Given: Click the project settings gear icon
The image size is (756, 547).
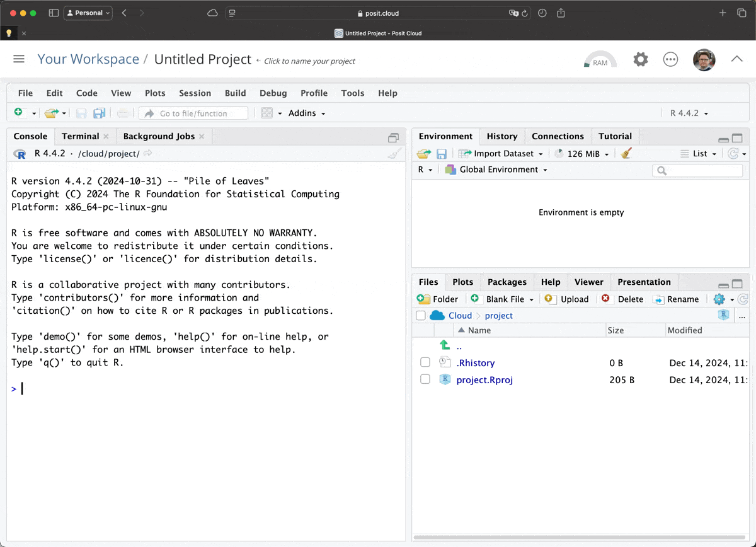Looking at the screenshot, I should [641, 60].
